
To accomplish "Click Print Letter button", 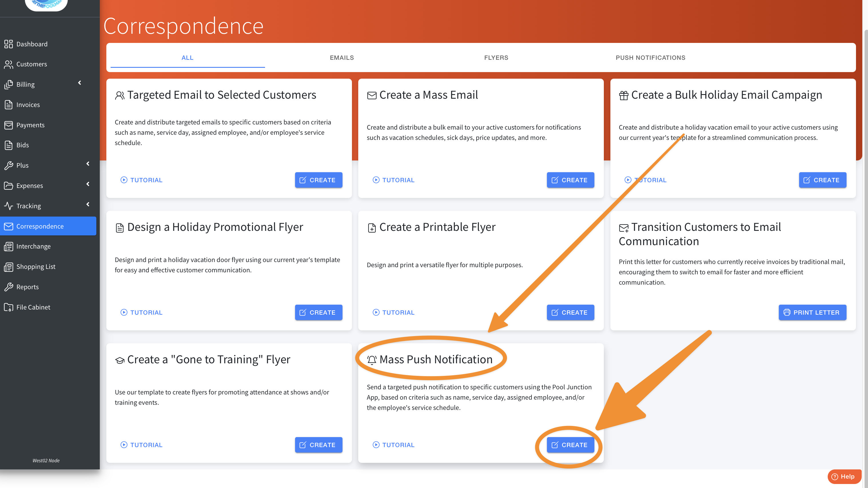I will pos(812,312).
